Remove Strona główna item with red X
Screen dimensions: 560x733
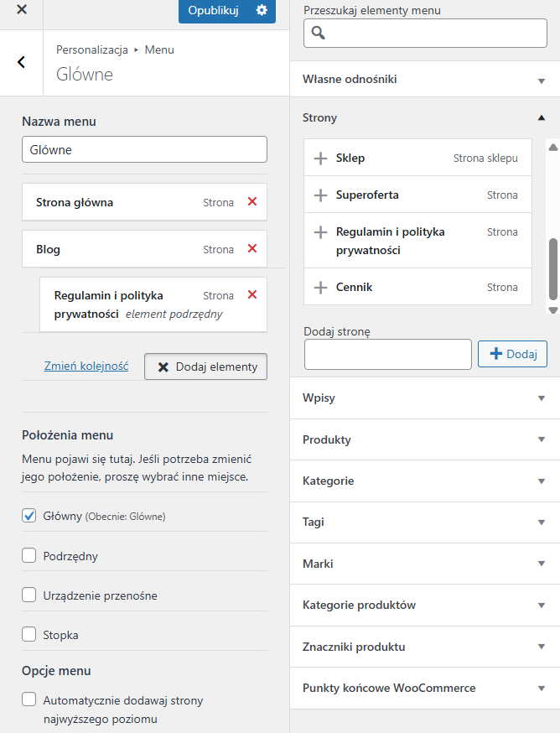pyautogui.click(x=251, y=202)
